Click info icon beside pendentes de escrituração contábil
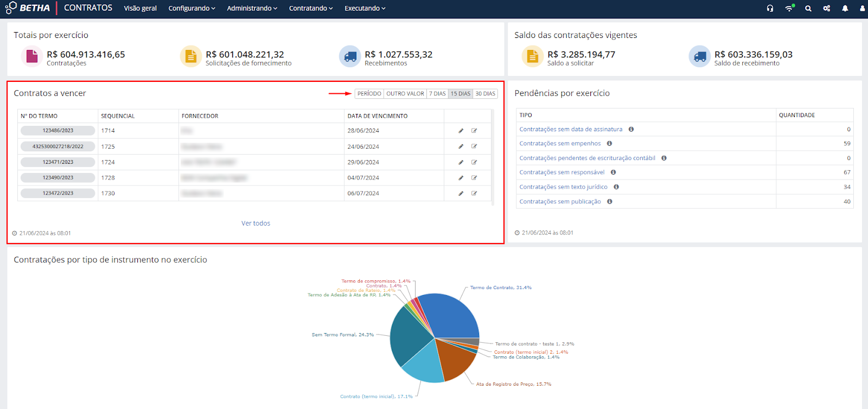 point(663,158)
